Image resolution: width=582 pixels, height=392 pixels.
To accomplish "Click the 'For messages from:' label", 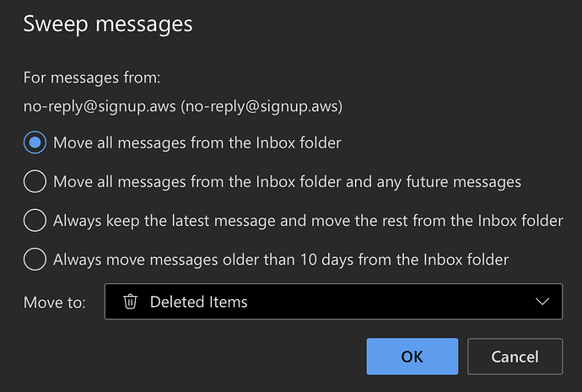I will pos(92,78).
